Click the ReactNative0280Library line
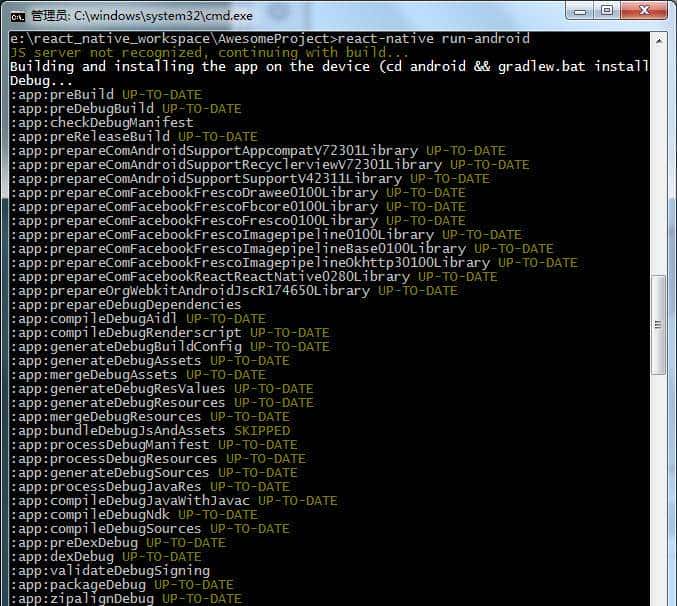This screenshot has width=677, height=606. [x=254, y=277]
